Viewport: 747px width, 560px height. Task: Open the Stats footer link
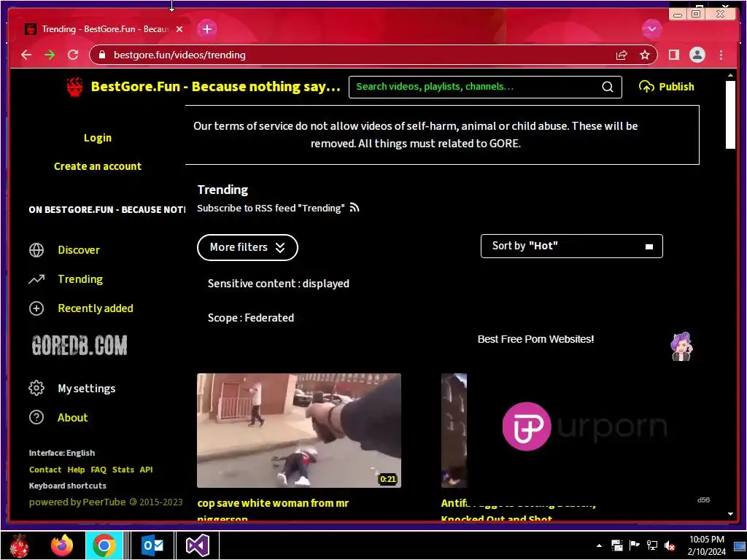point(123,470)
